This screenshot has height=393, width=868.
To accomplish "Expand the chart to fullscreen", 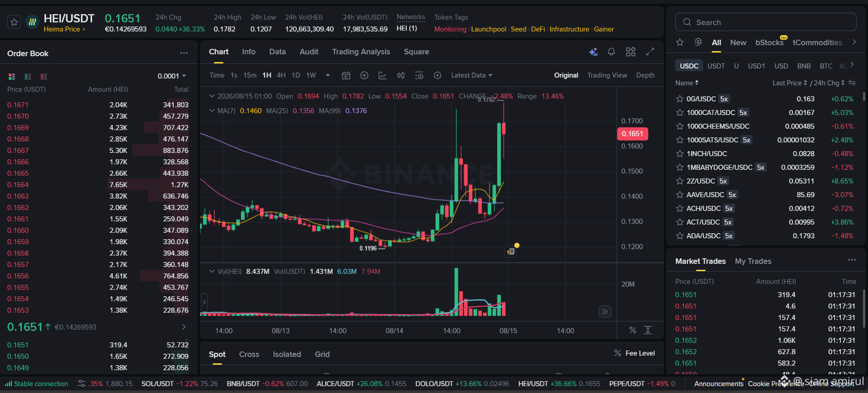I will (x=650, y=52).
